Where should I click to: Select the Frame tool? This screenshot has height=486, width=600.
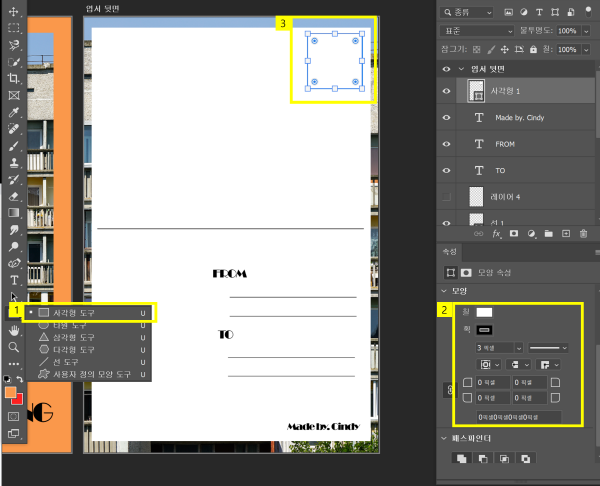coord(14,95)
